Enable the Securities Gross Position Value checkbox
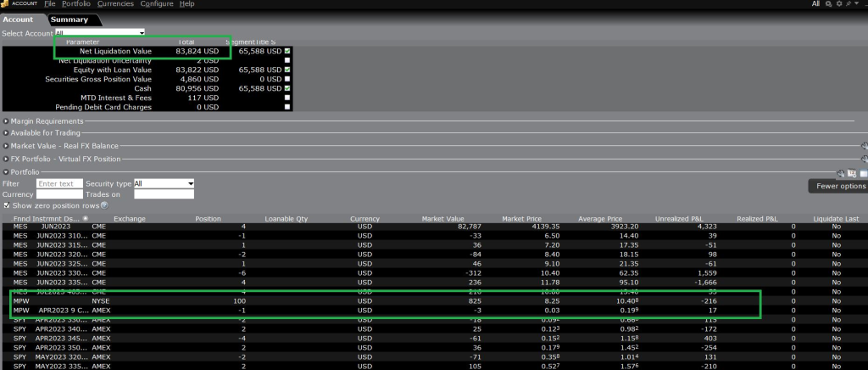The image size is (868, 370). pyautogui.click(x=287, y=79)
